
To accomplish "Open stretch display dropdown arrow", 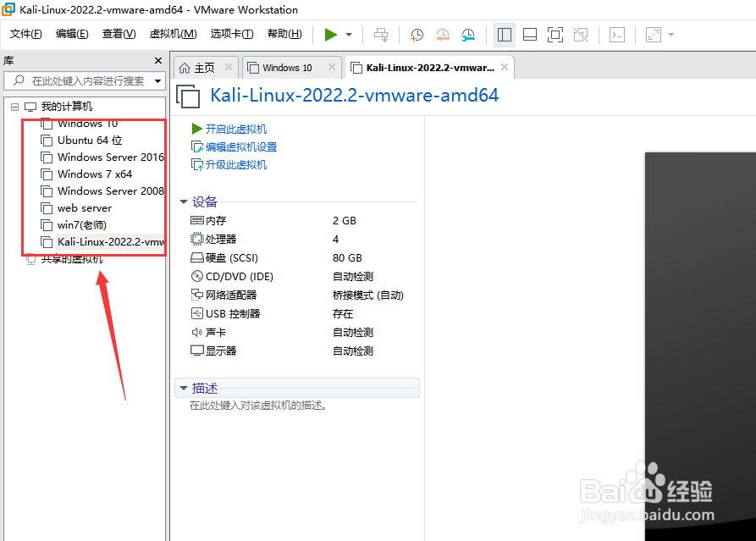I will 671,35.
